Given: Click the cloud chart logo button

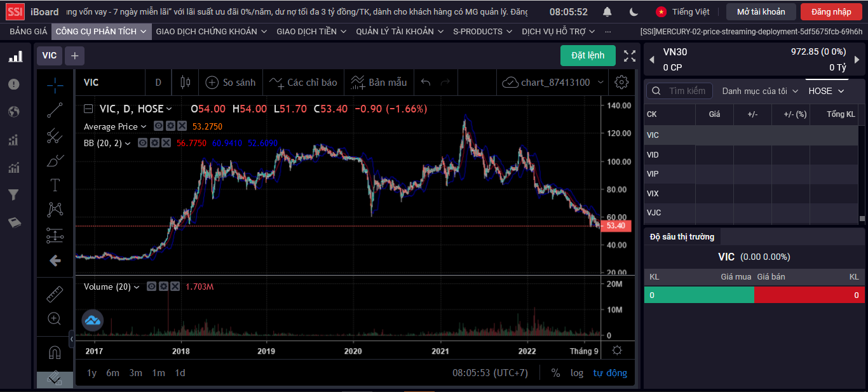Looking at the screenshot, I should coord(93,321).
